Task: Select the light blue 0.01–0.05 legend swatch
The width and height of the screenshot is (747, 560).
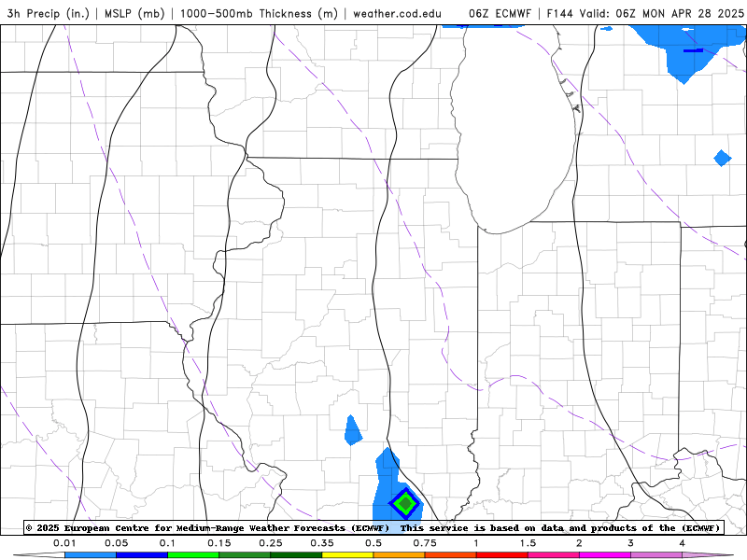Action: point(91,555)
